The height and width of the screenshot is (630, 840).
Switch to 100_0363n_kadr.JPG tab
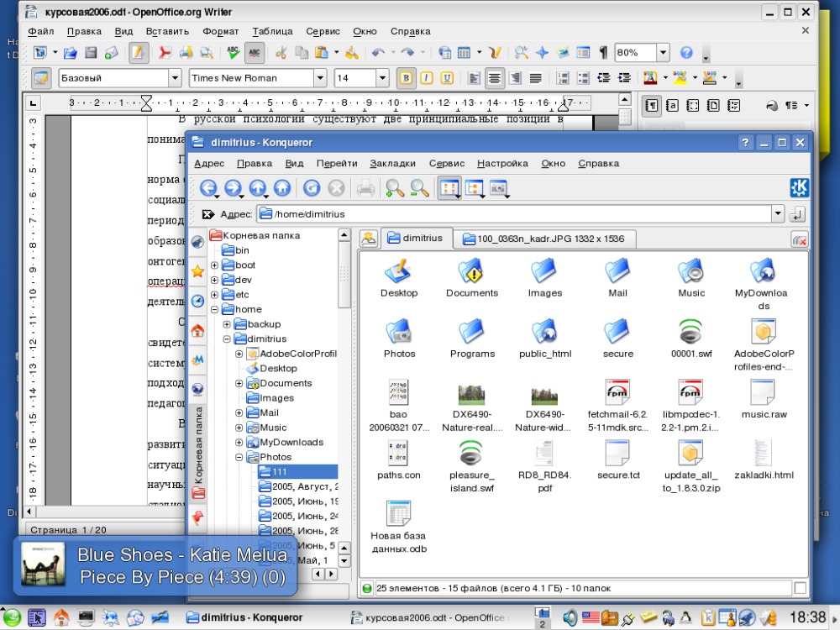tap(545, 239)
